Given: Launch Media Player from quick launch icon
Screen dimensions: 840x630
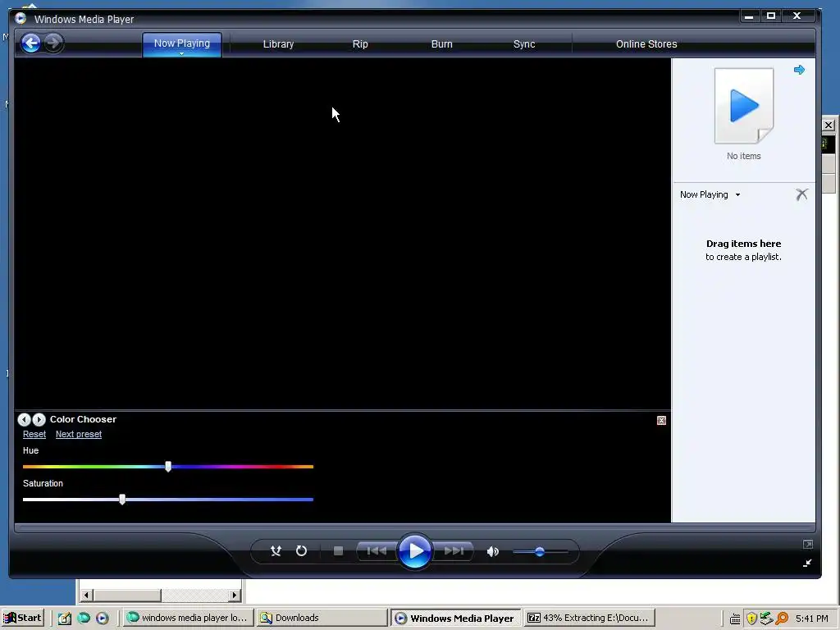Looking at the screenshot, I should [x=103, y=619].
